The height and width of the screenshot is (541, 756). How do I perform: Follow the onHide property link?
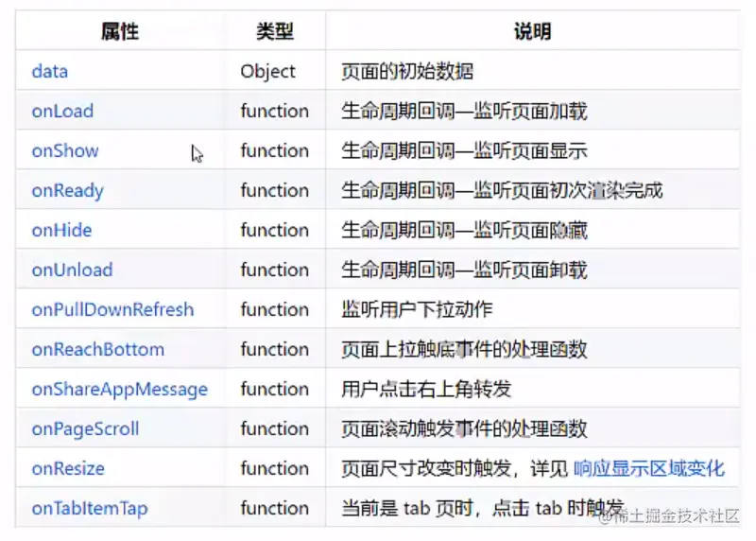61,230
